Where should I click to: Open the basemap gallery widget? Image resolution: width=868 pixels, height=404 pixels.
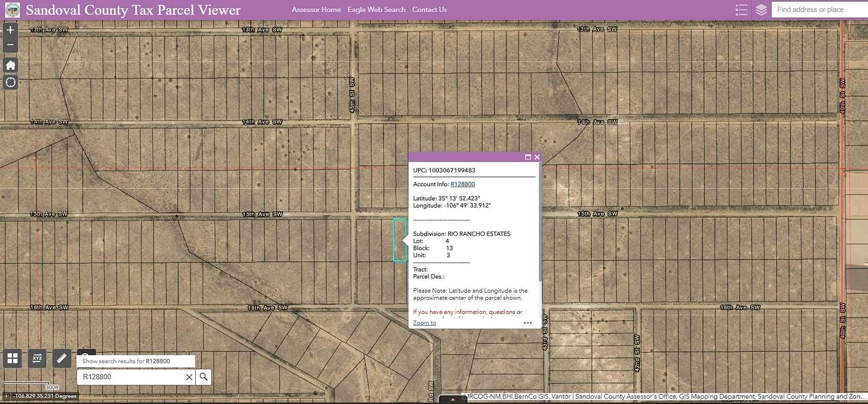12,358
